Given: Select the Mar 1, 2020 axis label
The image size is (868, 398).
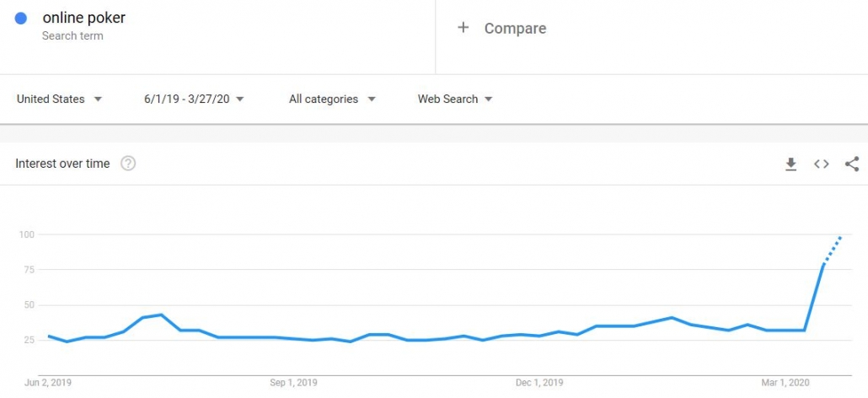Looking at the screenshot, I should (x=785, y=383).
